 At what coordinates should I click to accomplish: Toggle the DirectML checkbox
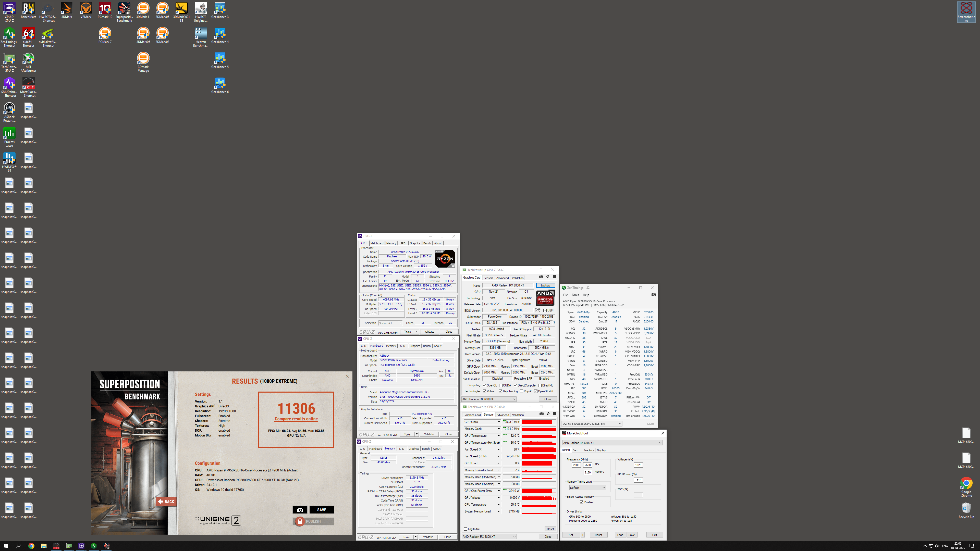click(x=540, y=386)
